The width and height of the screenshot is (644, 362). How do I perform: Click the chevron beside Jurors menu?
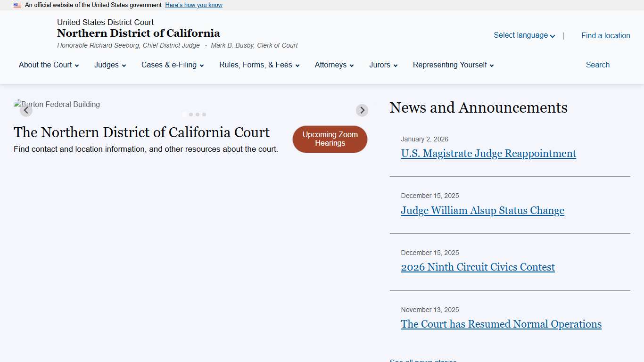[395, 66]
